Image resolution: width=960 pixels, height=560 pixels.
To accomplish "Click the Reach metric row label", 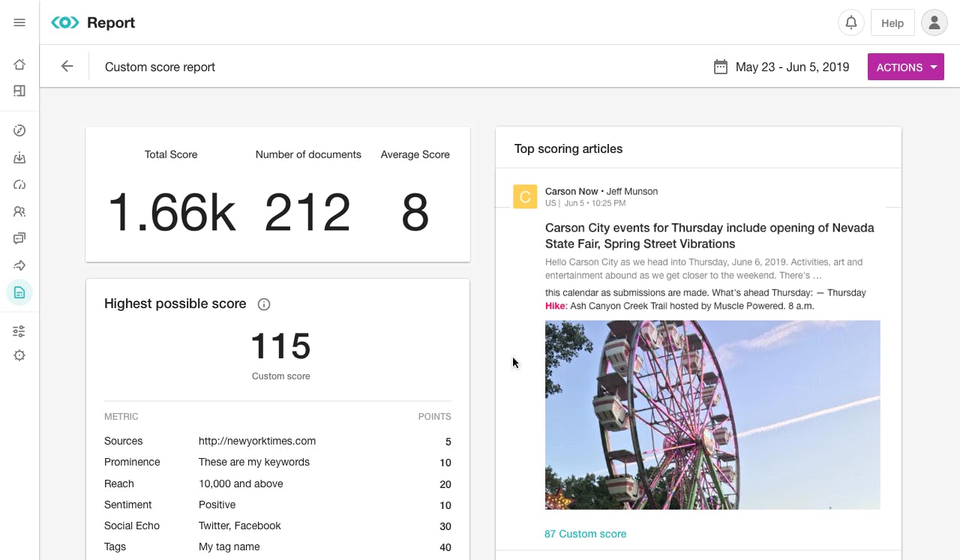I will click(x=119, y=484).
